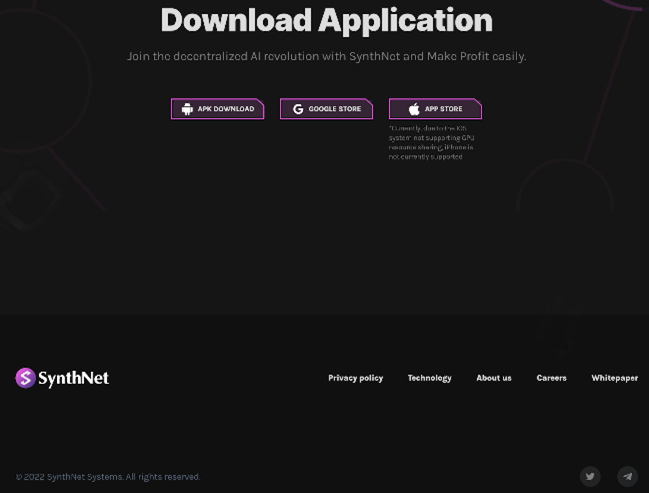Viewport: 649px width, 493px height.
Task: Open the Whitepaper footer link
Action: (x=614, y=378)
